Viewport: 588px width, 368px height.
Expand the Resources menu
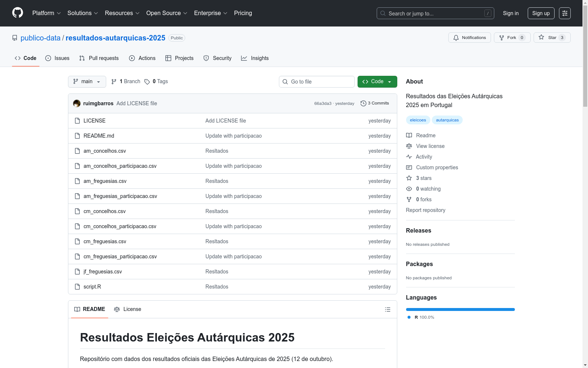(x=122, y=13)
